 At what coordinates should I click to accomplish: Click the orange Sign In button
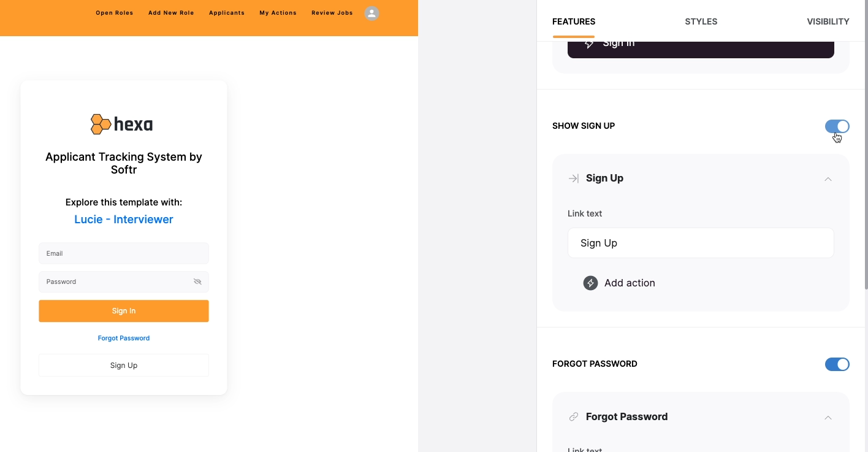[x=124, y=311]
